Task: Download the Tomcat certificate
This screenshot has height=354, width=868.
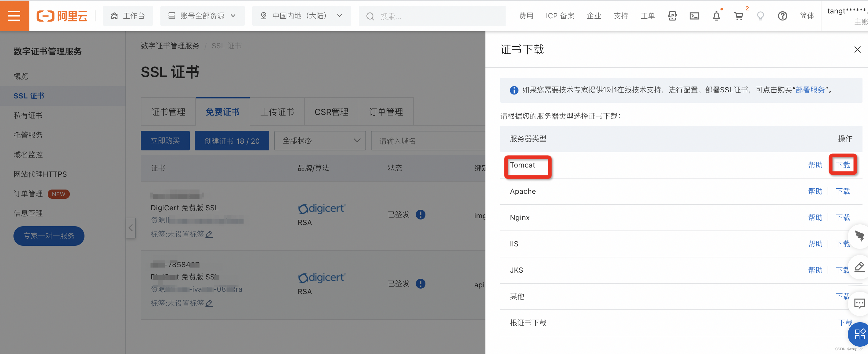Action: click(842, 165)
